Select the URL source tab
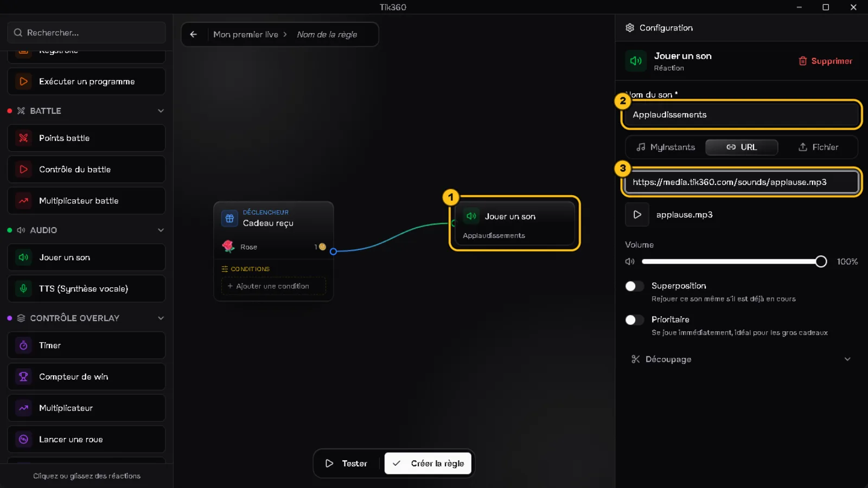 (741, 147)
